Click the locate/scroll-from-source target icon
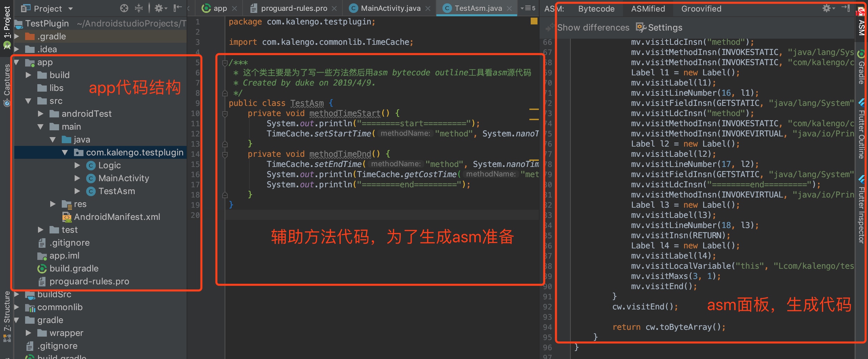This screenshot has height=359, width=868. tap(124, 8)
